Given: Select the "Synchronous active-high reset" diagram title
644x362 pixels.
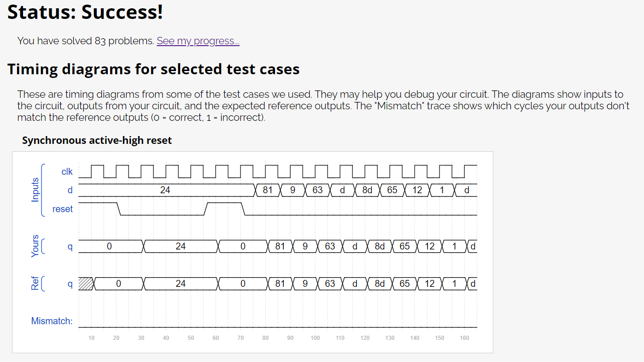Looking at the screenshot, I should [97, 140].
